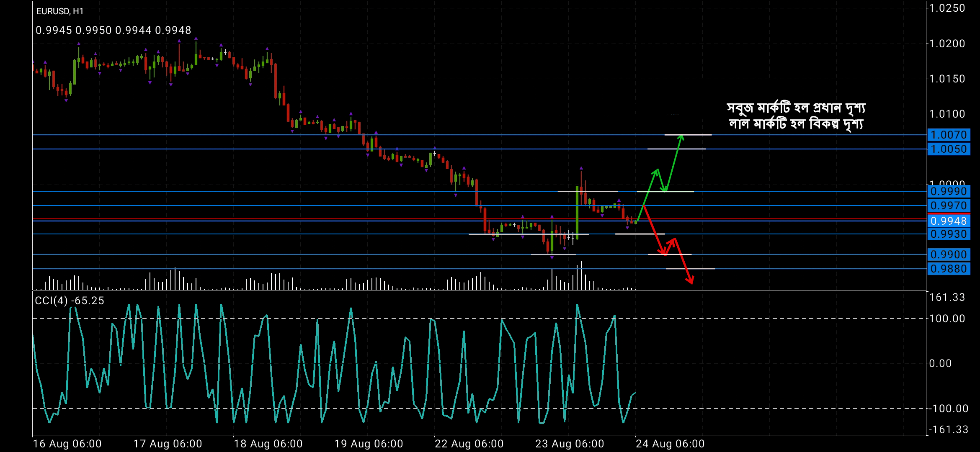
Task: Select the 0.9970 price level label
Action: [x=949, y=205]
